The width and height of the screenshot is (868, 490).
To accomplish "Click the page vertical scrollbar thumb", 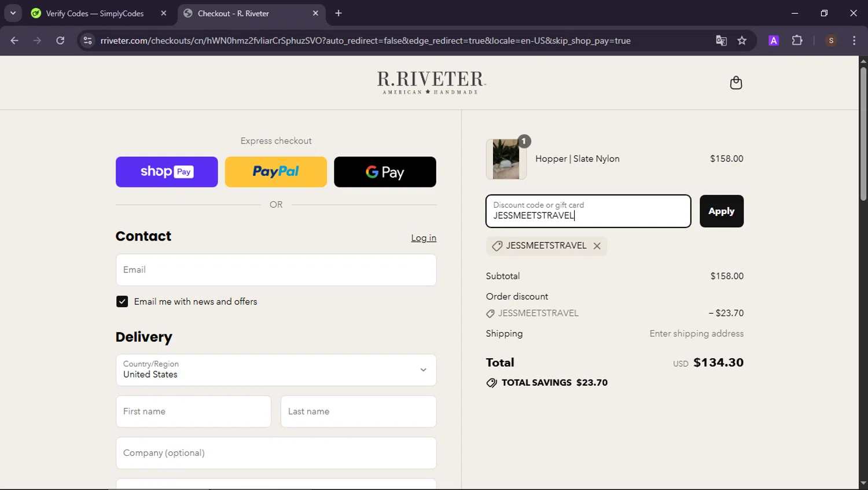I will 863,134.
